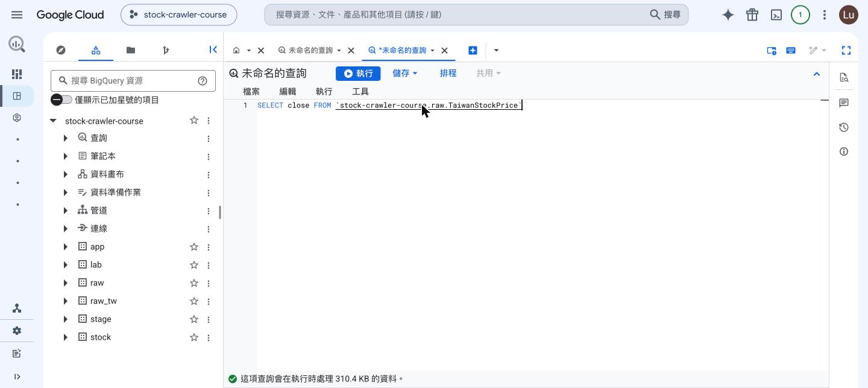The width and height of the screenshot is (868, 388).
Task: Open query history clock icon in right rail
Action: (844, 127)
